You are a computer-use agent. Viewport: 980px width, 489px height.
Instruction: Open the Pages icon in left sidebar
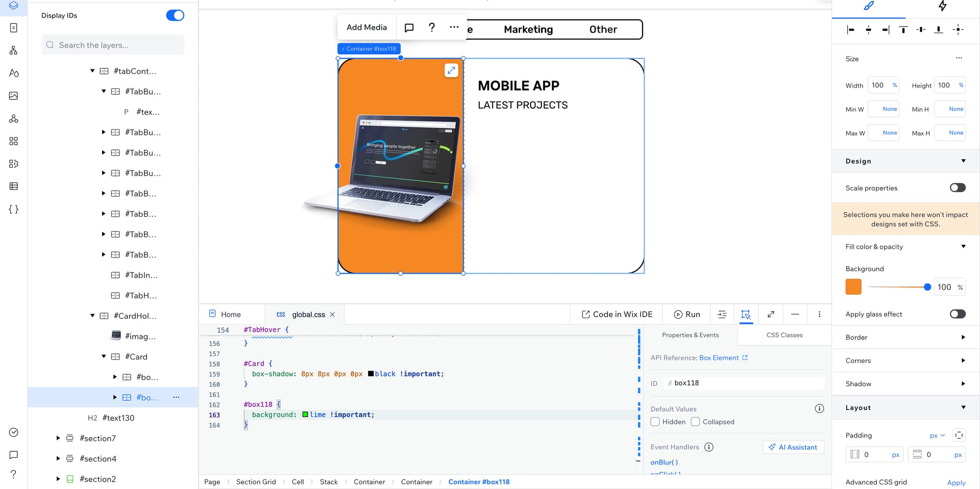pyautogui.click(x=14, y=28)
